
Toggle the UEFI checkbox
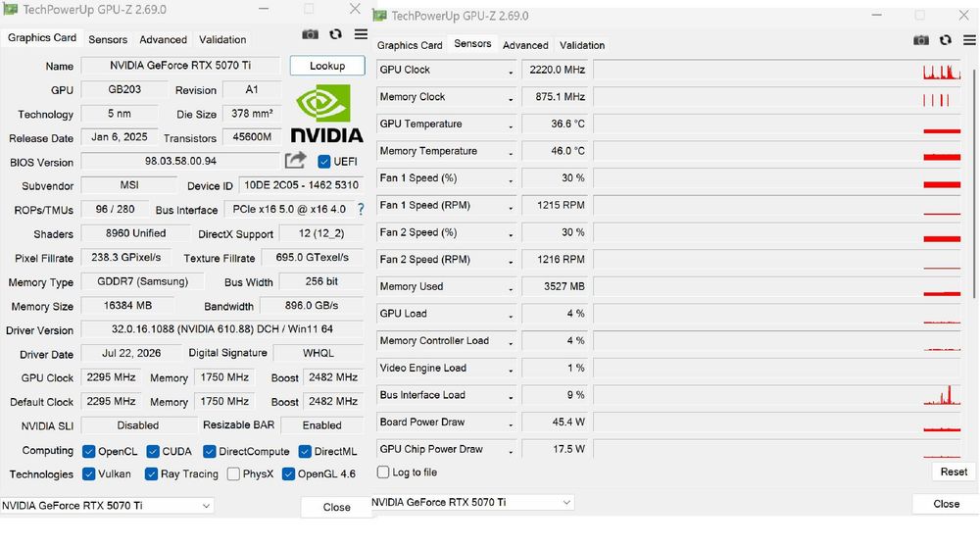(323, 162)
